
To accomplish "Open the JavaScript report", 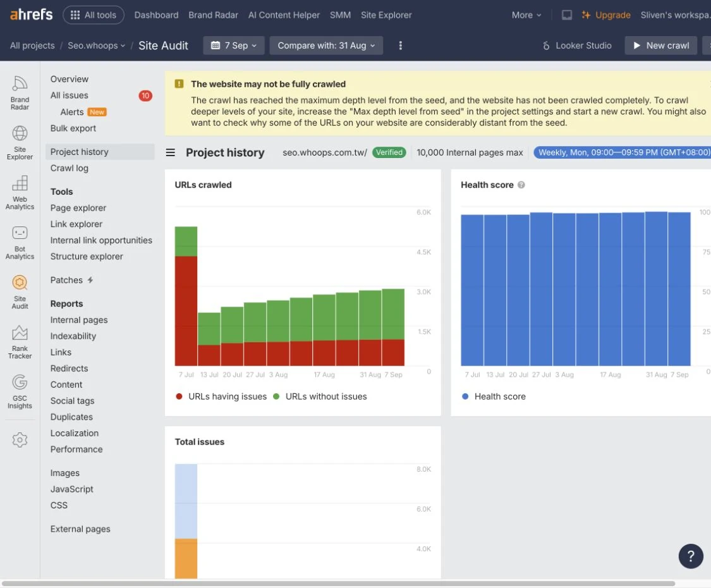I will coord(71,489).
